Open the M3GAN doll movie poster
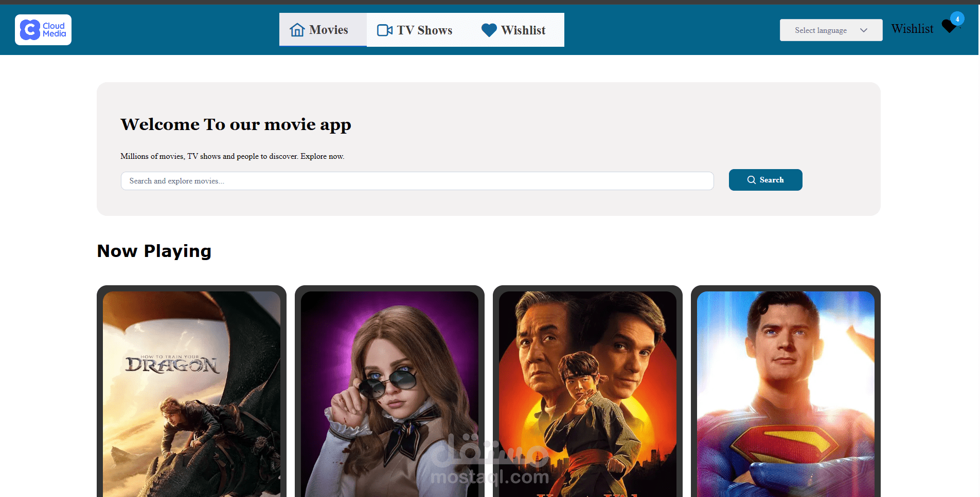Image resolution: width=980 pixels, height=497 pixels. pos(389,394)
